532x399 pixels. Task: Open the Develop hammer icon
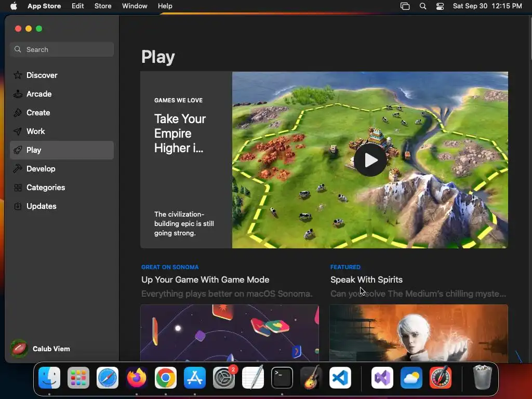click(18, 169)
